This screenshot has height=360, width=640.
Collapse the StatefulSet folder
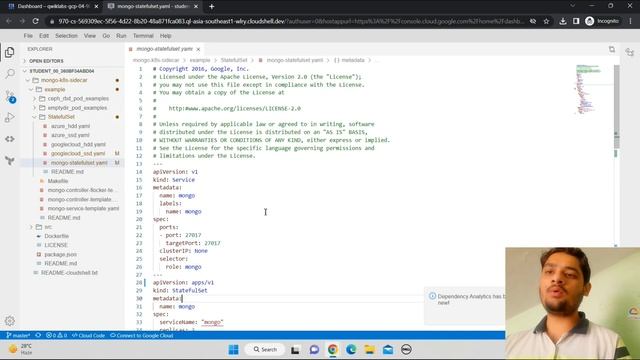click(61, 117)
